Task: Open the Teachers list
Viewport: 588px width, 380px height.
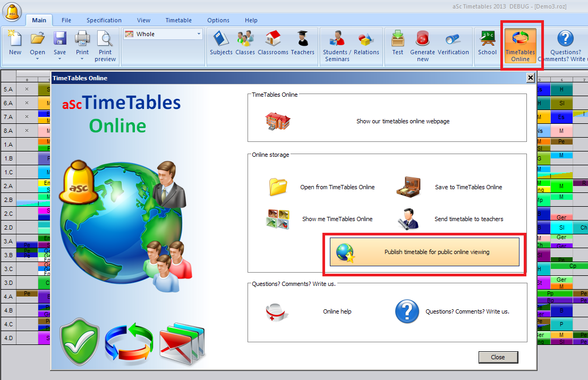Action: (x=303, y=43)
